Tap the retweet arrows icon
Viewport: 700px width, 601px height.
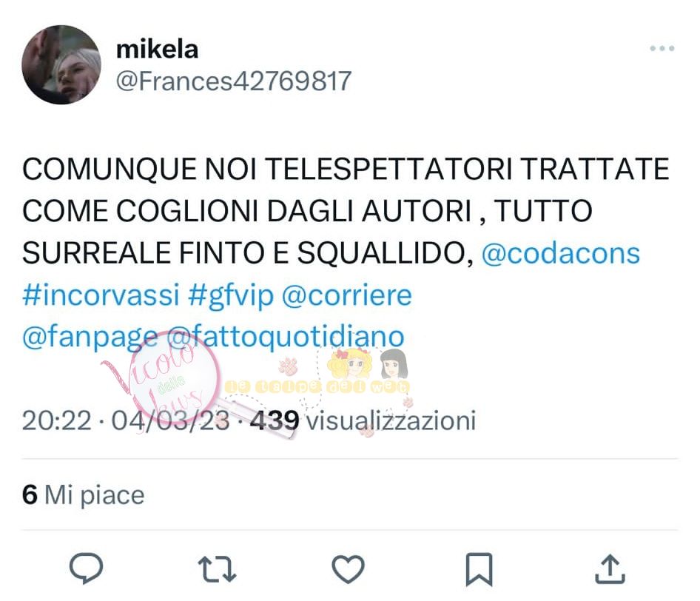pos(217,569)
